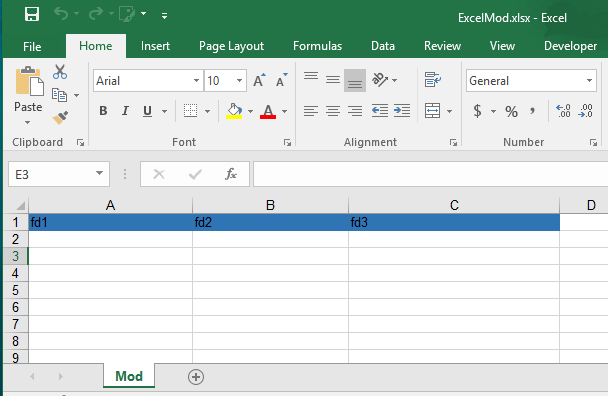Image resolution: width=608 pixels, height=396 pixels.
Task: Click Increase Decimal icon
Action: pos(563,111)
